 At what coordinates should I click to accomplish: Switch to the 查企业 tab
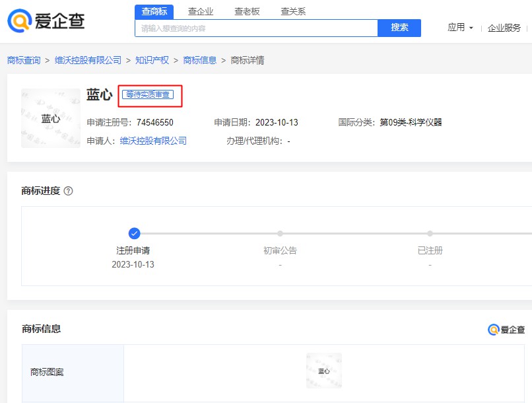pyautogui.click(x=201, y=11)
